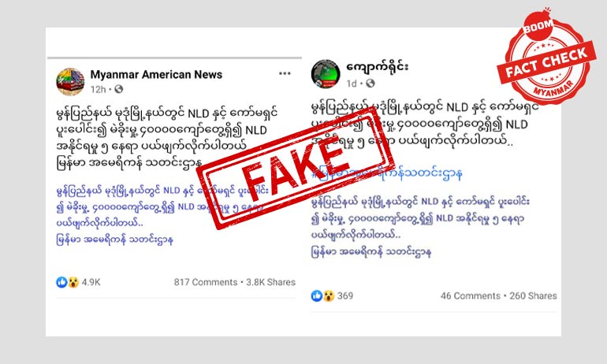
Task: Click the 12h timestamp on left post
Action: coord(98,89)
